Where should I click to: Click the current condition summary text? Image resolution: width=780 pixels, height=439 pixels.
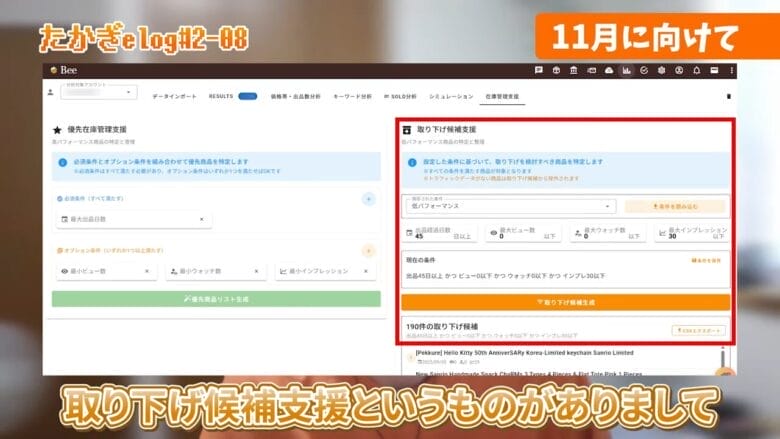pos(505,276)
